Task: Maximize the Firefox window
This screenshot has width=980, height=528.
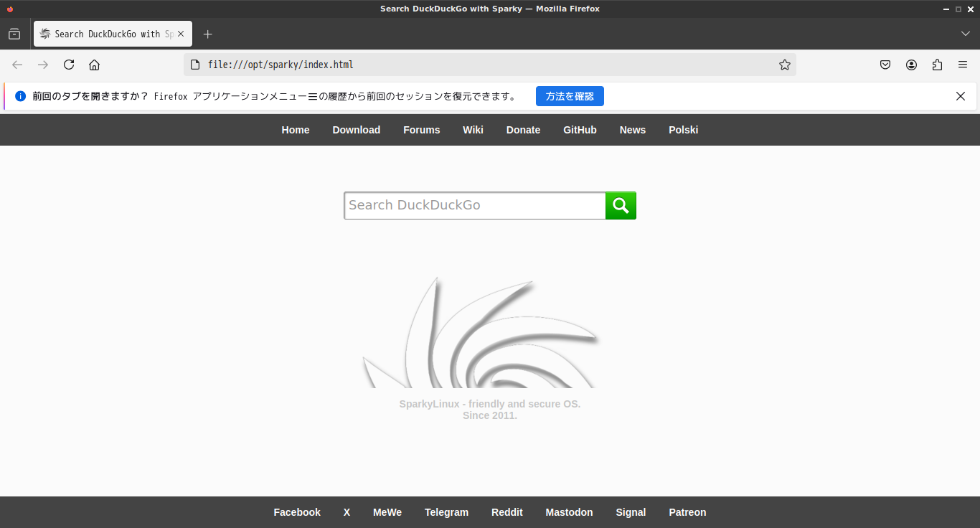Action: point(958,9)
